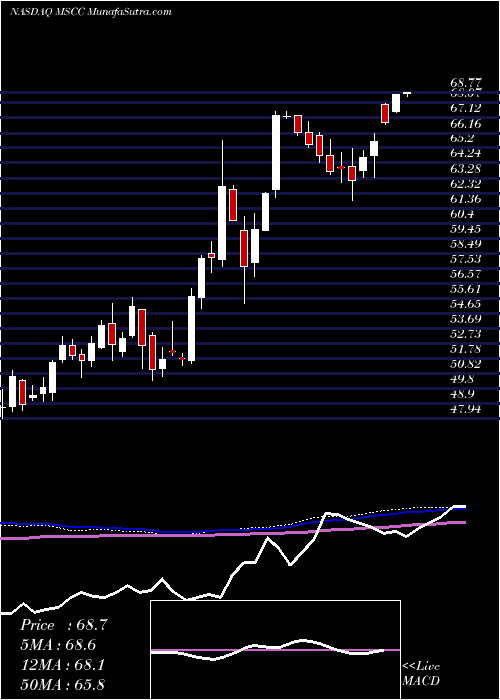
Task: Click the 55.61 price axis label
Action: tap(466, 289)
